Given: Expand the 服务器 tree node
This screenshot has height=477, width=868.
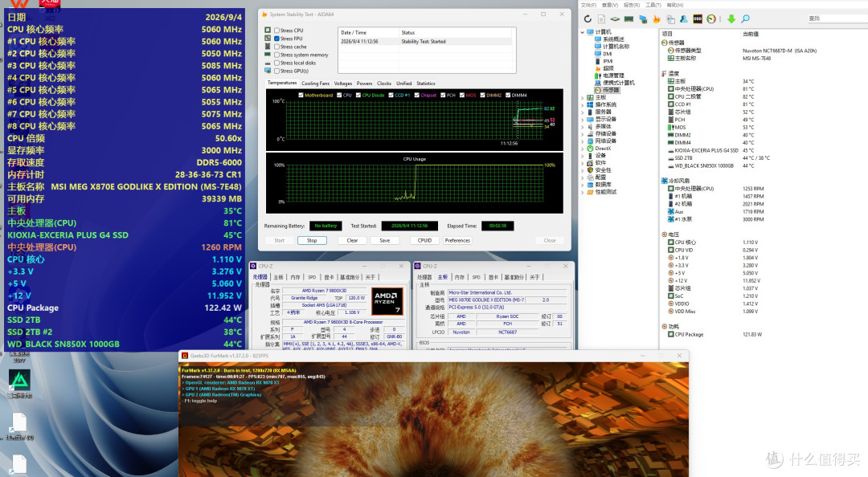Looking at the screenshot, I should pyautogui.click(x=583, y=112).
